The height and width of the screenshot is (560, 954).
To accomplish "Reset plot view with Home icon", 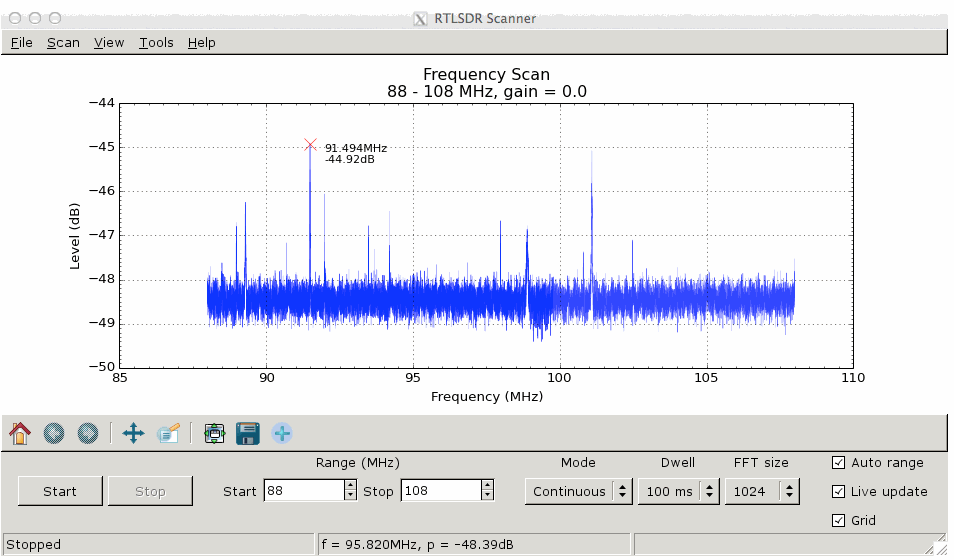I will (19, 434).
